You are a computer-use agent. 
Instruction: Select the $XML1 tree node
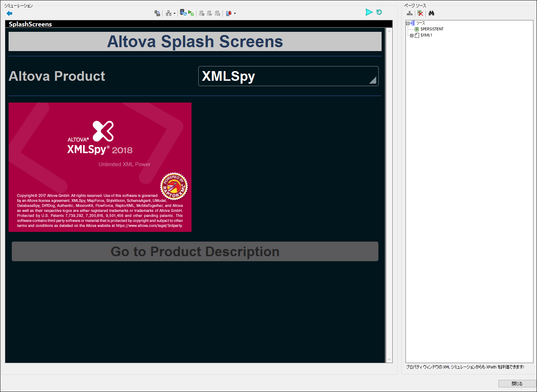(426, 35)
